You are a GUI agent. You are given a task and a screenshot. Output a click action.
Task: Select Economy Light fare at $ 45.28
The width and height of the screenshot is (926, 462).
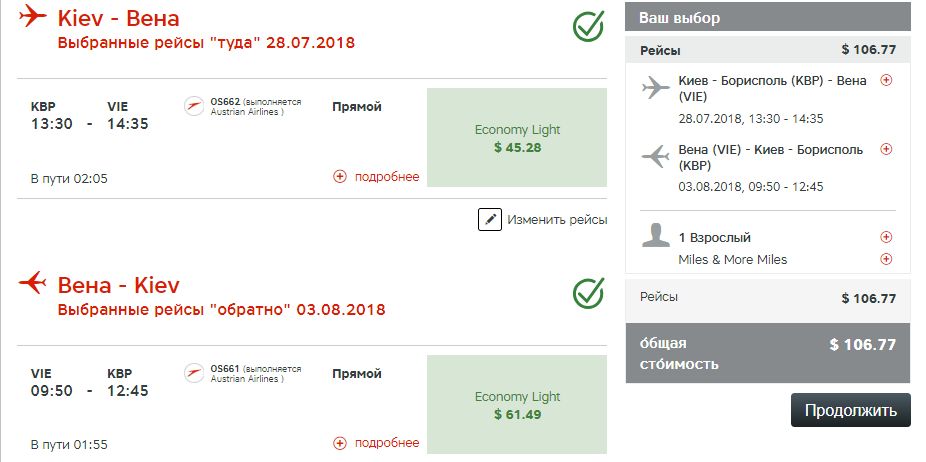click(517, 138)
